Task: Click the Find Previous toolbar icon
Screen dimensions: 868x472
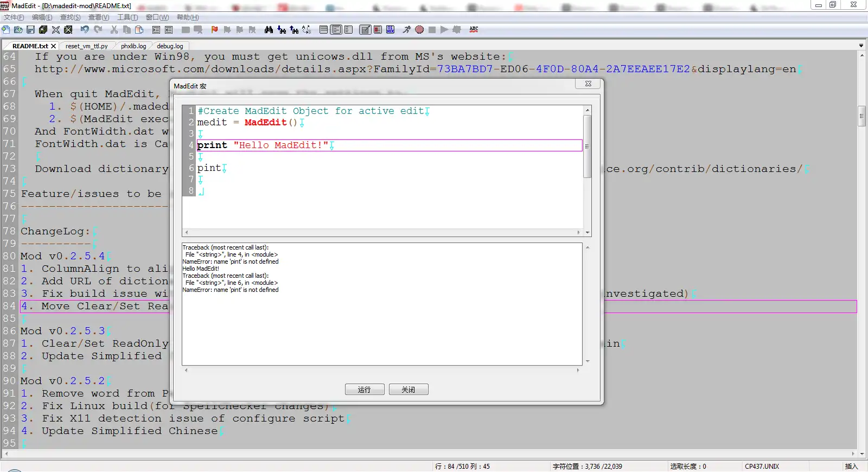Action: coord(294,30)
